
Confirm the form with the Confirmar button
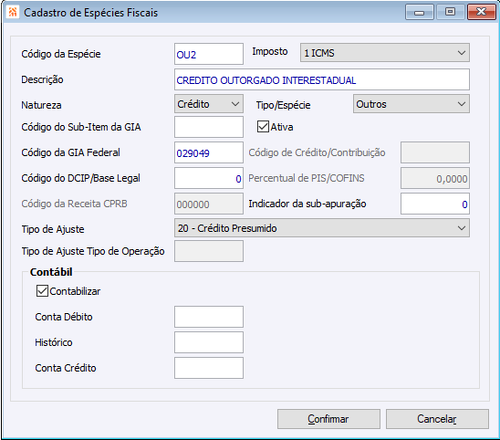[x=329, y=419]
